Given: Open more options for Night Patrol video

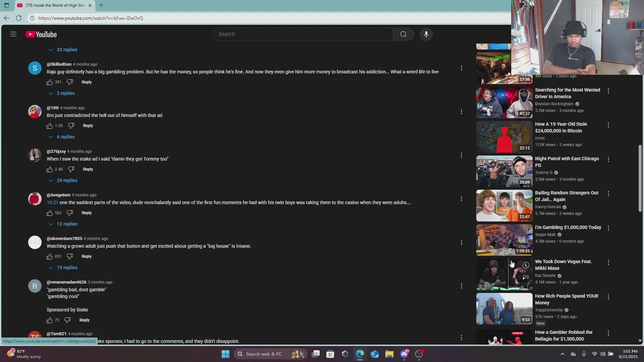Looking at the screenshot, I should click(608, 159).
